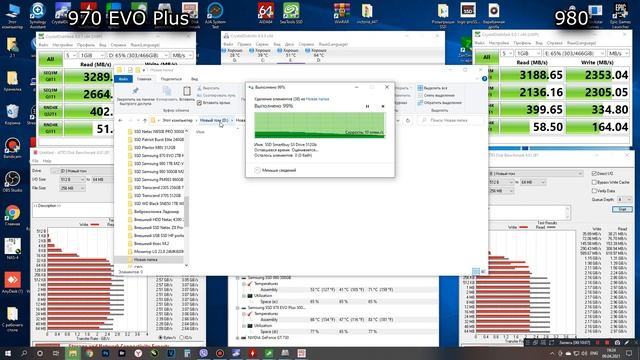Click Новый том (D:) in Explorer breadcrumb
This screenshot has height=360, width=640.
pos(214,120)
